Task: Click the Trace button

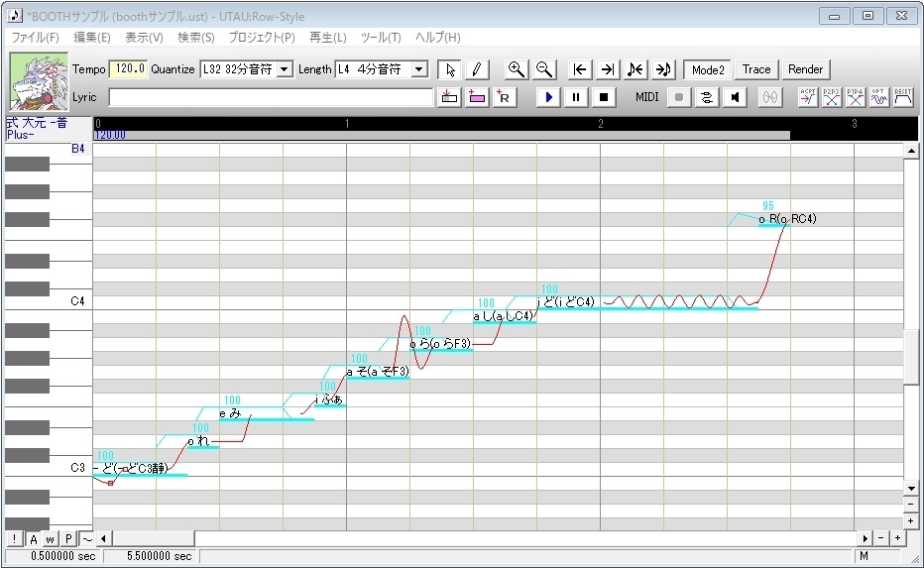Action: [x=756, y=69]
